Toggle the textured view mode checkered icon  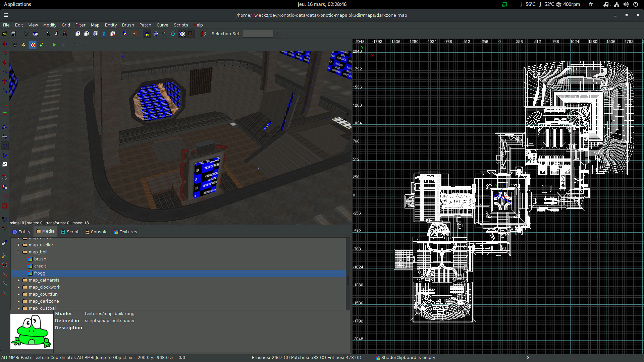[x=33, y=44]
